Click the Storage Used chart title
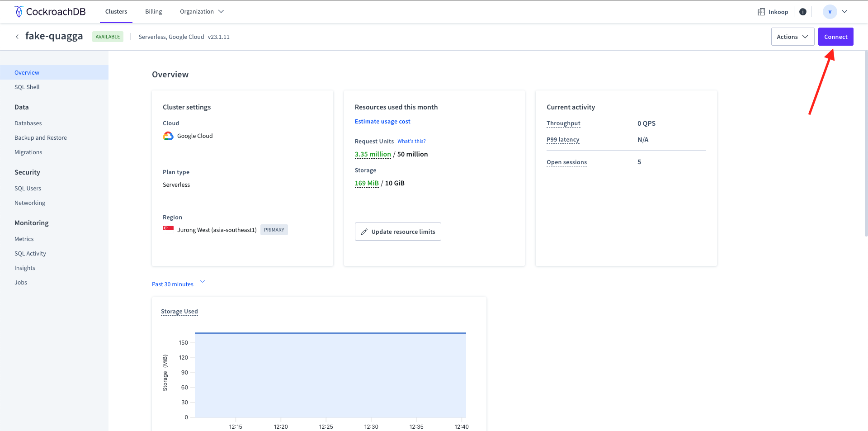 (179, 311)
